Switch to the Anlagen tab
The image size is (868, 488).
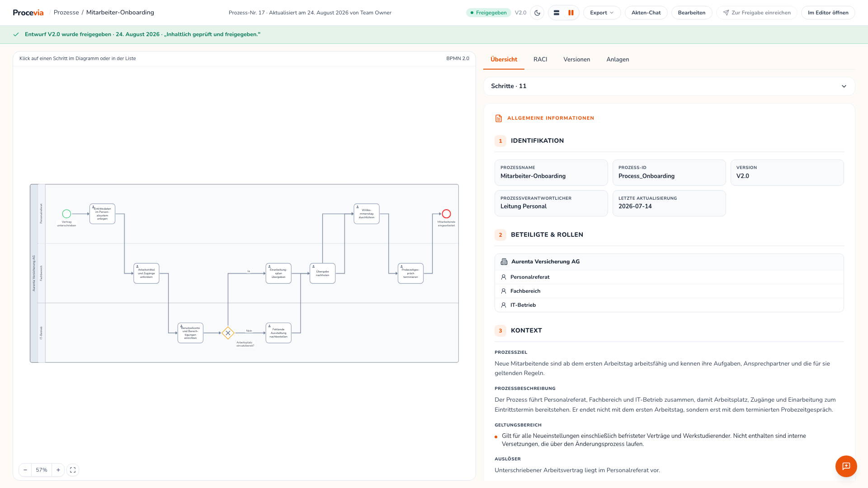tap(618, 60)
